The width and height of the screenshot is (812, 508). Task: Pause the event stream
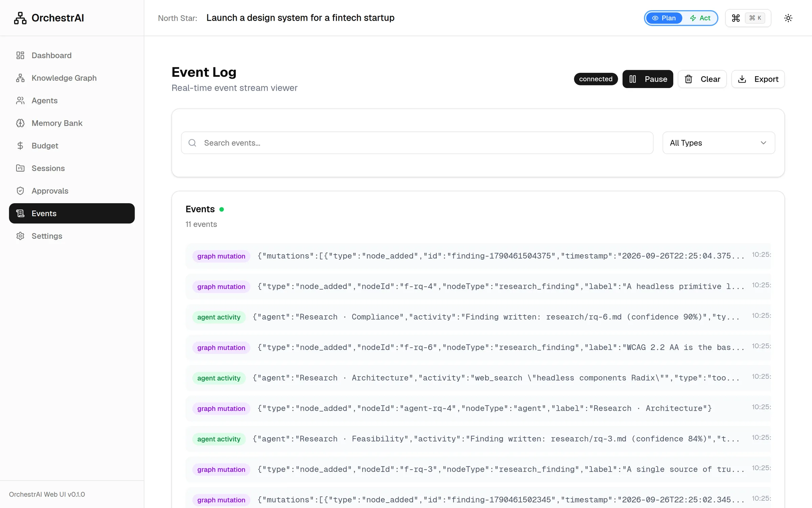tap(648, 79)
